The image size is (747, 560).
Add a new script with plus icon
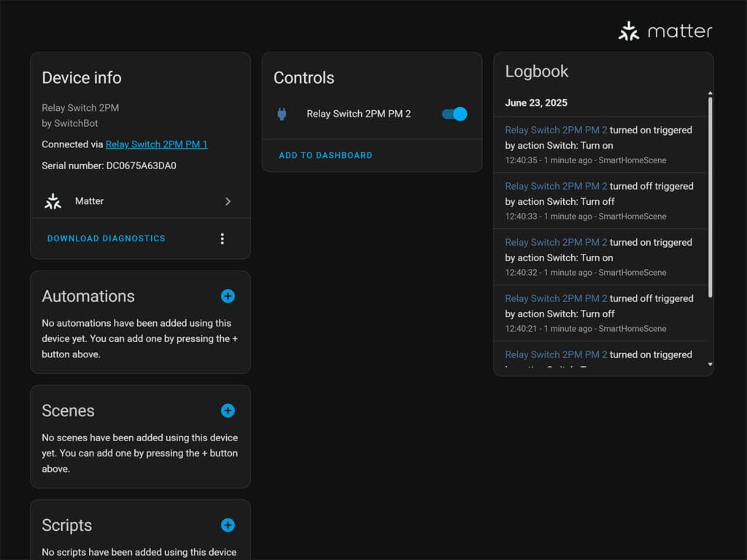pos(228,525)
